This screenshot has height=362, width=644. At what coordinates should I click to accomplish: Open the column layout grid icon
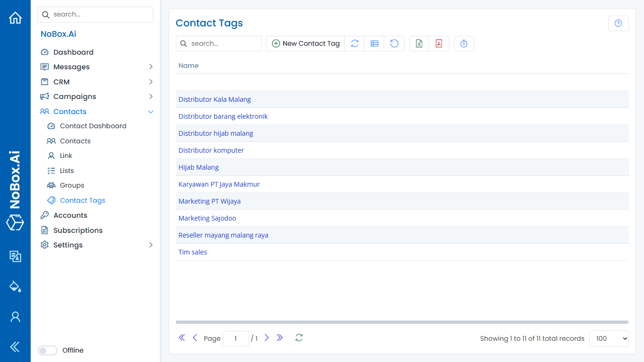[374, 43]
